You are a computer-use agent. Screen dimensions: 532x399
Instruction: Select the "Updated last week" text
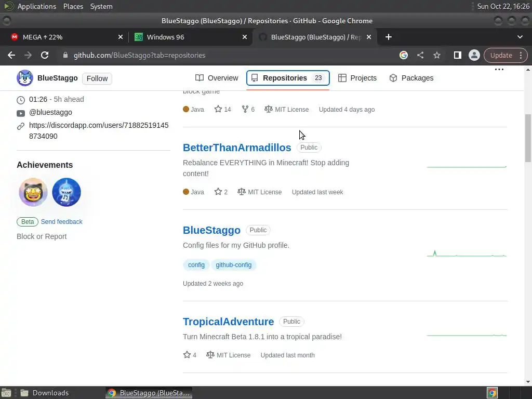coord(317,192)
